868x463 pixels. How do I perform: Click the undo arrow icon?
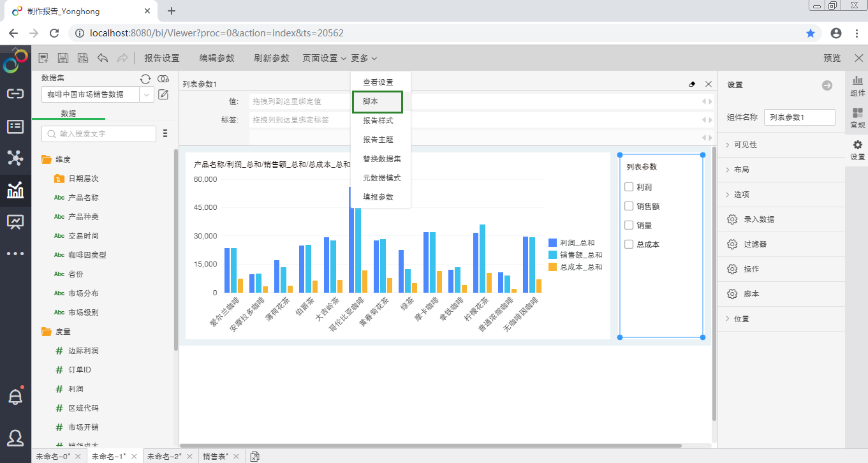102,58
